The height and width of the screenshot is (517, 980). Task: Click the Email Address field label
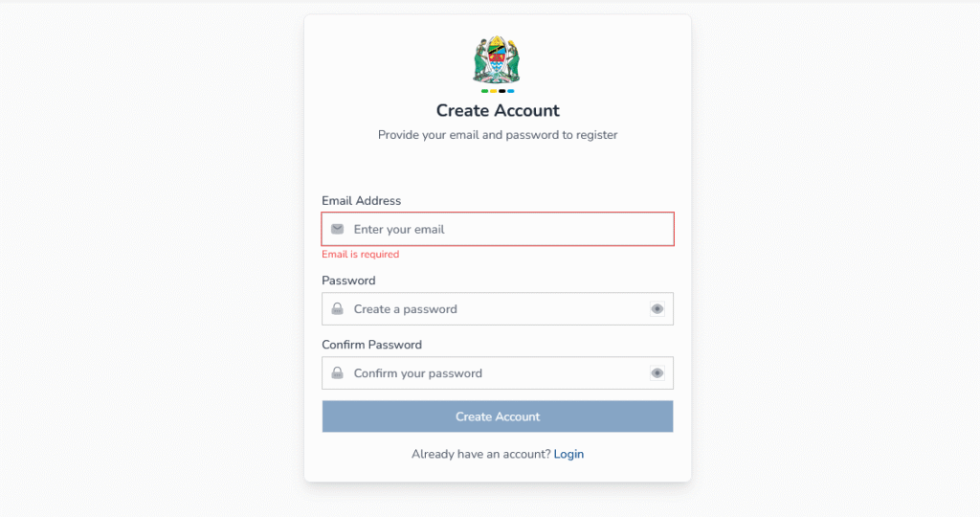coord(361,201)
